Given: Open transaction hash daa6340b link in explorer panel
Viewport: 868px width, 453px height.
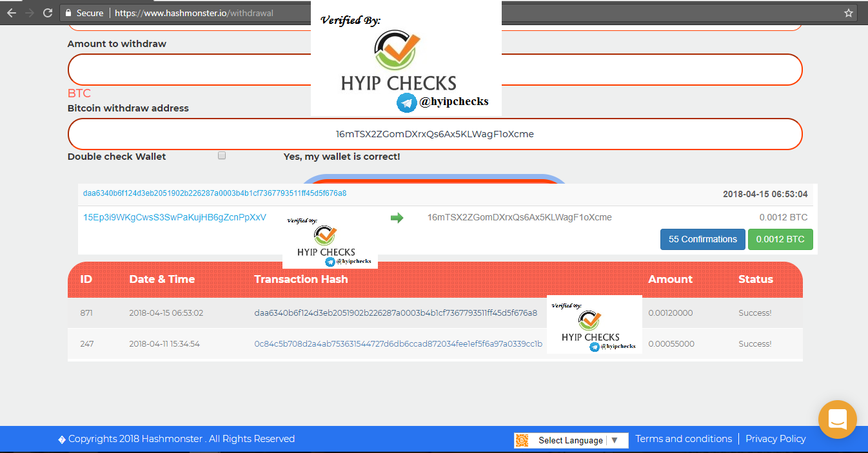Looking at the screenshot, I should 215,193.
